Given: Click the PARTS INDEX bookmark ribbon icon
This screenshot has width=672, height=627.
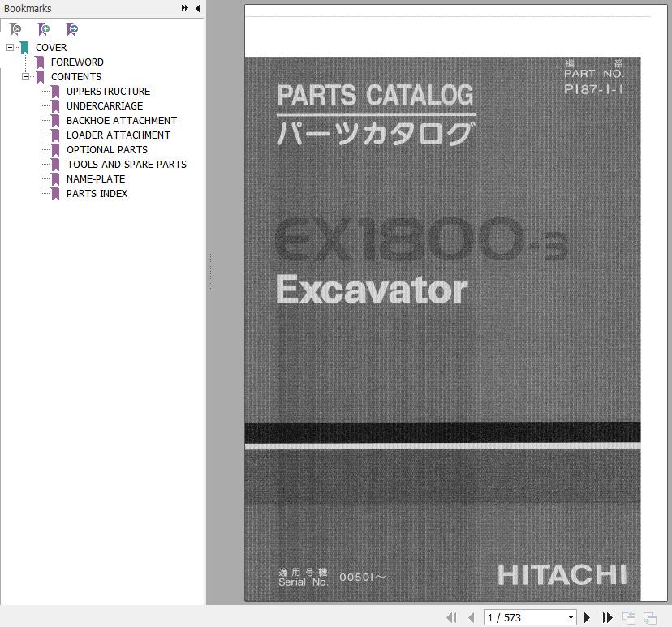Looking at the screenshot, I should (55, 194).
